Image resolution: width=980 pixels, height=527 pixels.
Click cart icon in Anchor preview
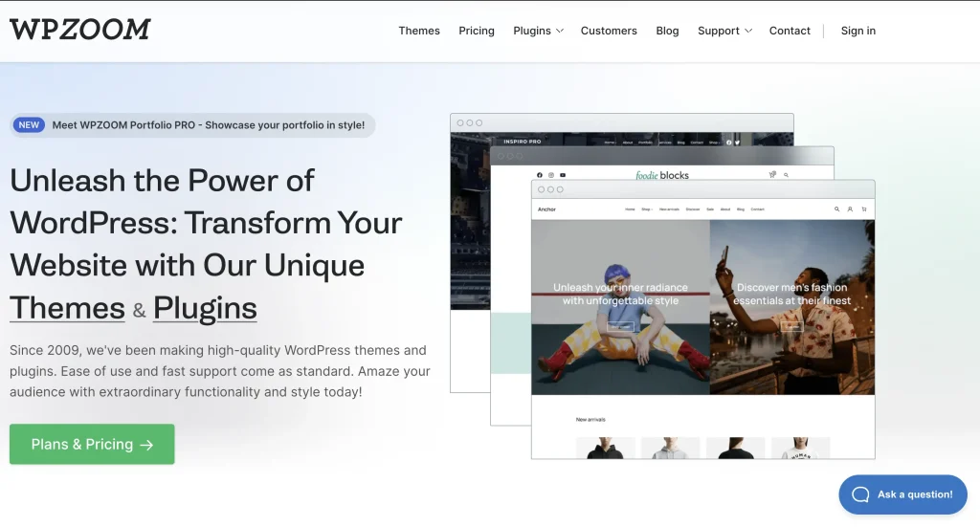pos(864,209)
